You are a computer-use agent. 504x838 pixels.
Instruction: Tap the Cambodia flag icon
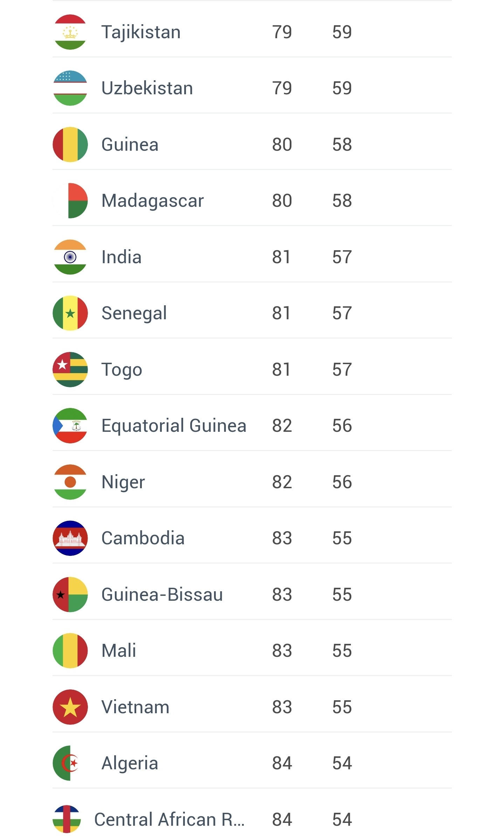(x=70, y=538)
